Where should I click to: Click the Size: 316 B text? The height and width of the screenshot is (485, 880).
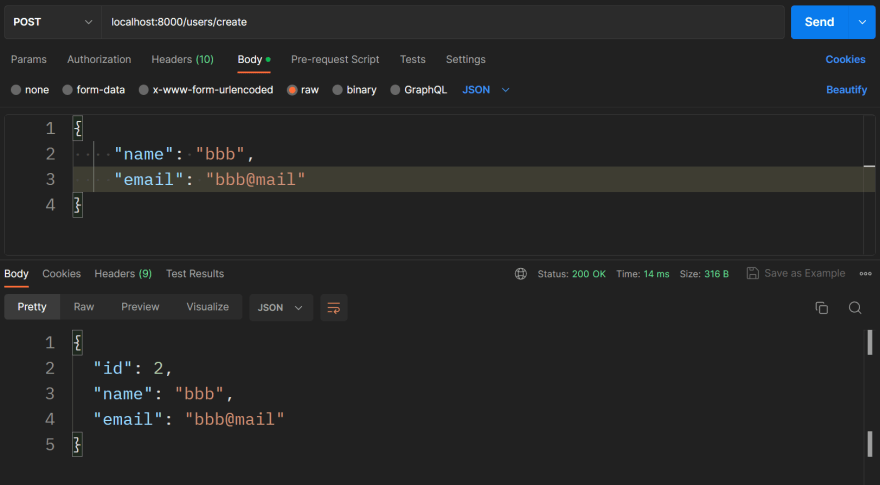[704, 274]
